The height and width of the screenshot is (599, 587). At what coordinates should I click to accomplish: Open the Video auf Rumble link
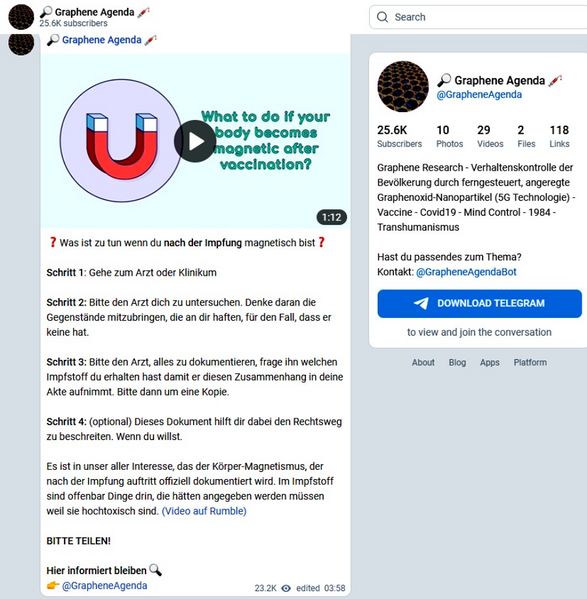204,511
